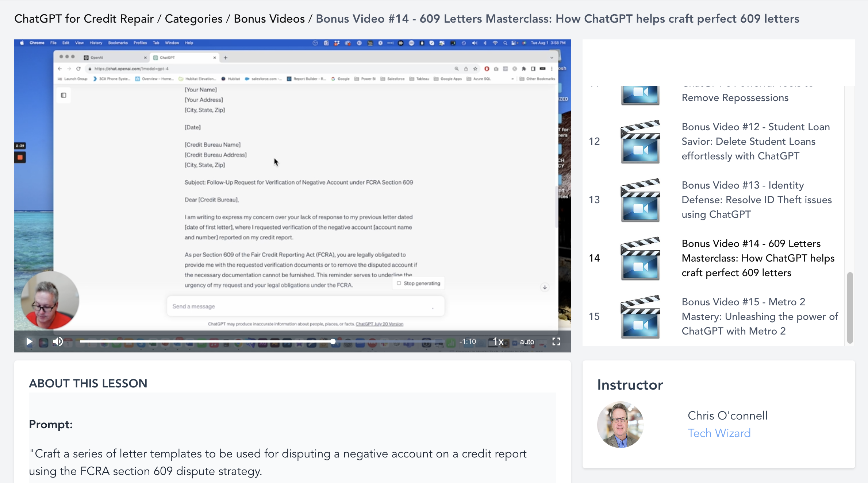Click the video progress bar handle
This screenshot has height=483, width=868.
[x=333, y=341]
